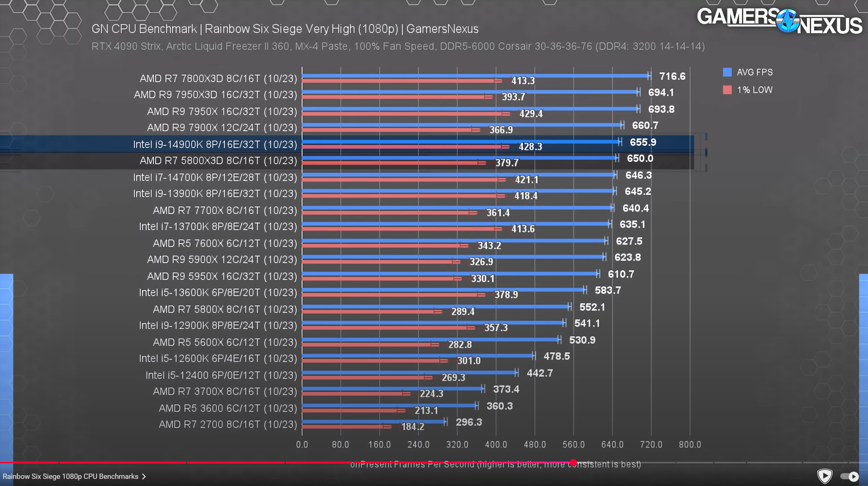Click the 583.7 value for the i5-13600K
Image resolution: width=868 pixels, height=486 pixels.
[608, 290]
